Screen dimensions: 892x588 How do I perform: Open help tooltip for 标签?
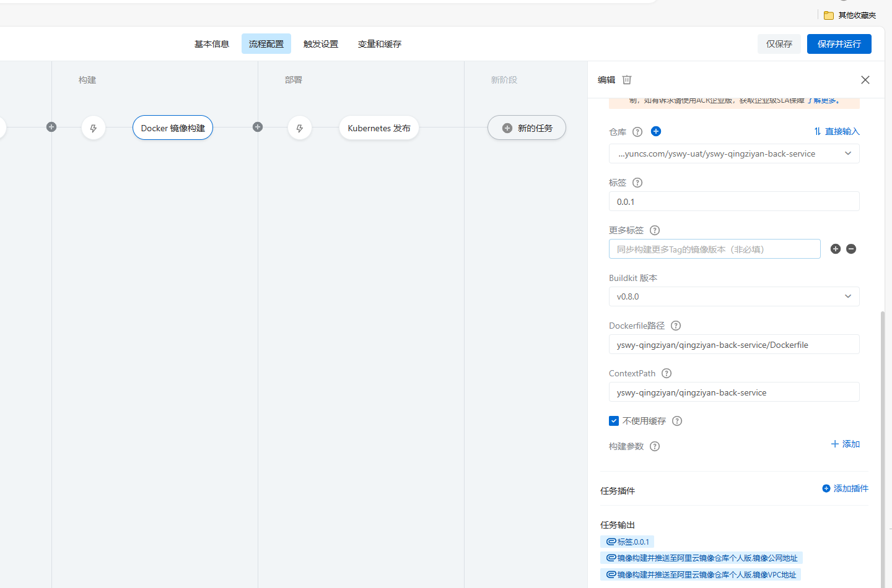point(637,183)
